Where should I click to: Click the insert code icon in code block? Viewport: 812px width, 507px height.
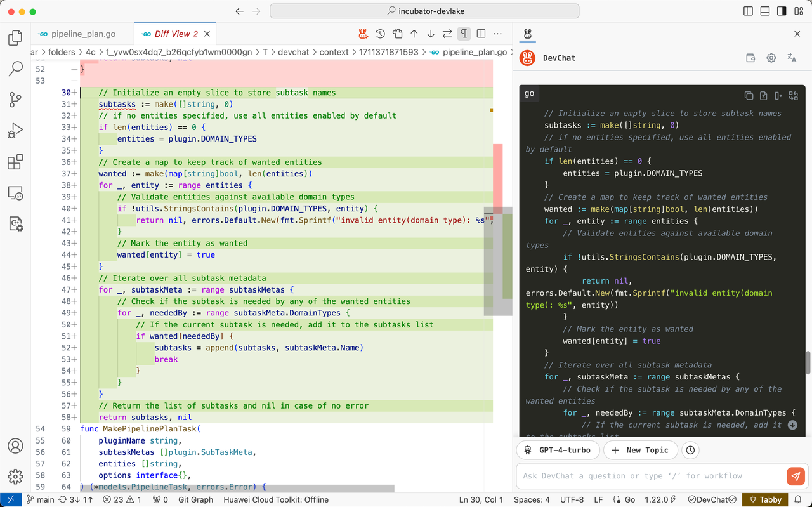coord(778,96)
